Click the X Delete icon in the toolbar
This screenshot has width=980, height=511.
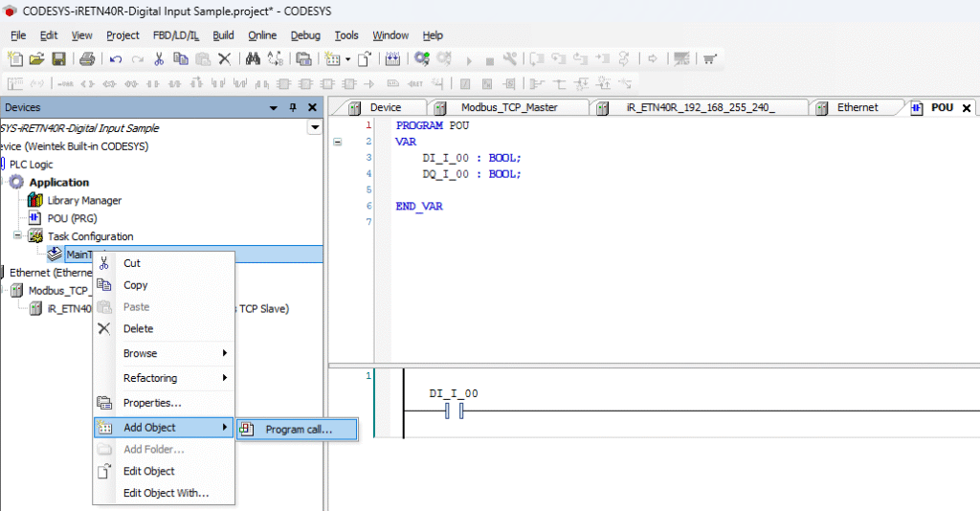pos(224,58)
